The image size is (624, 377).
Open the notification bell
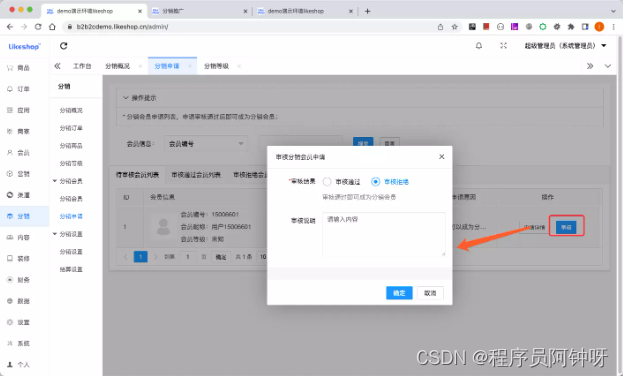coord(479,46)
